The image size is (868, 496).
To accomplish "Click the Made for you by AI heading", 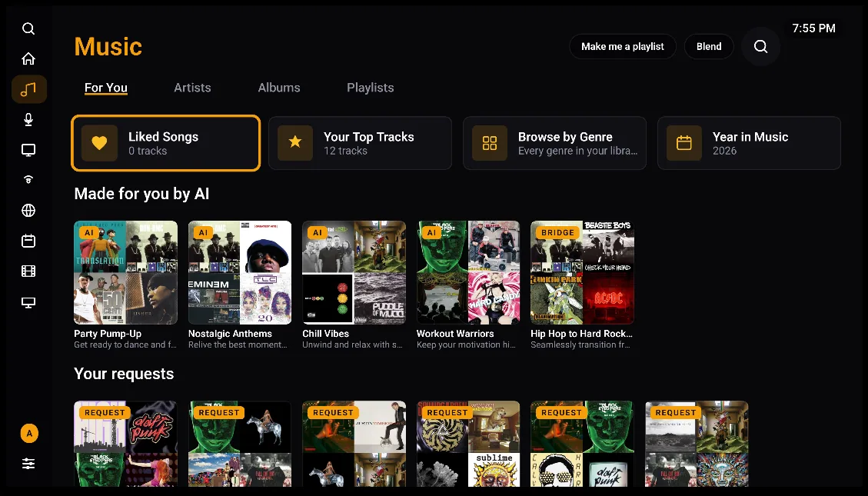I will (x=141, y=194).
